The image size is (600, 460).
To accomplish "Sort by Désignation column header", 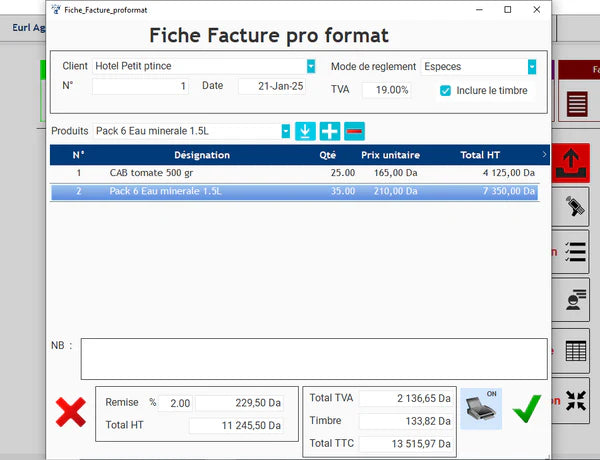I will coord(202,155).
